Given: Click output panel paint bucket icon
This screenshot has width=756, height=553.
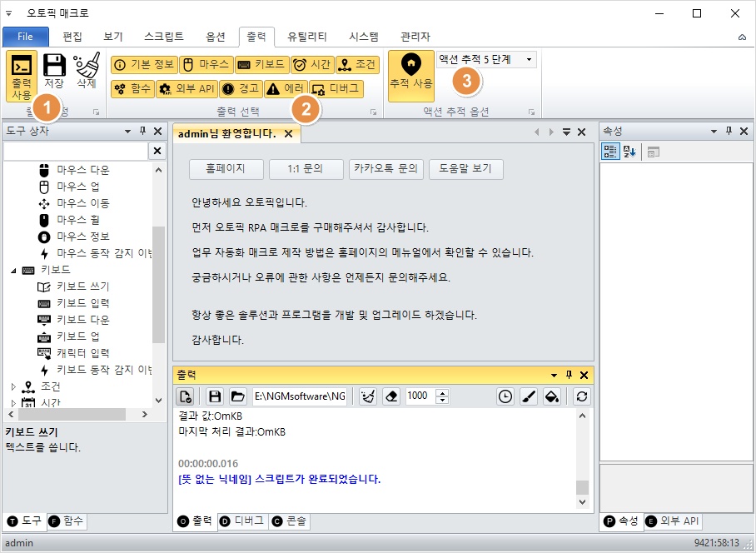Looking at the screenshot, I should [x=552, y=396].
